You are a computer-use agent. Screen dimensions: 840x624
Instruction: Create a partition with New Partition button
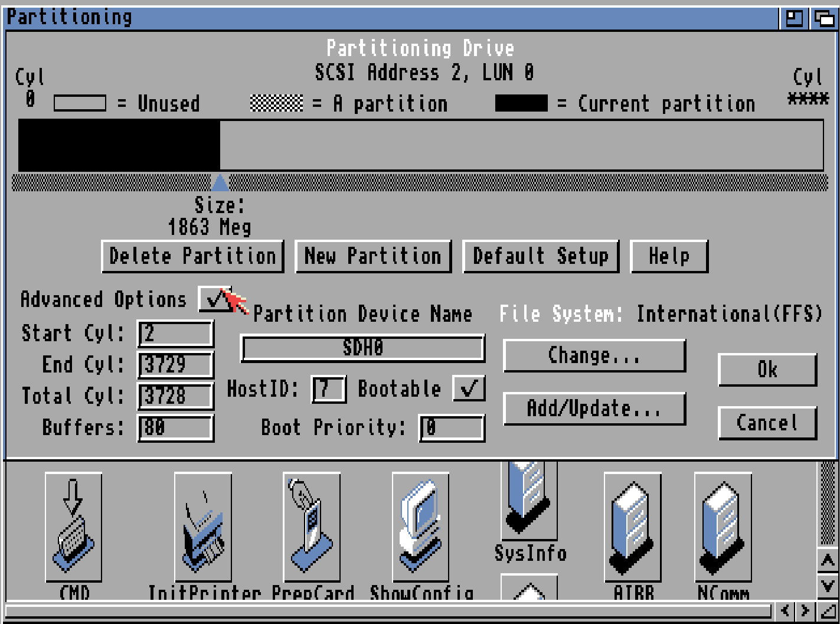373,256
